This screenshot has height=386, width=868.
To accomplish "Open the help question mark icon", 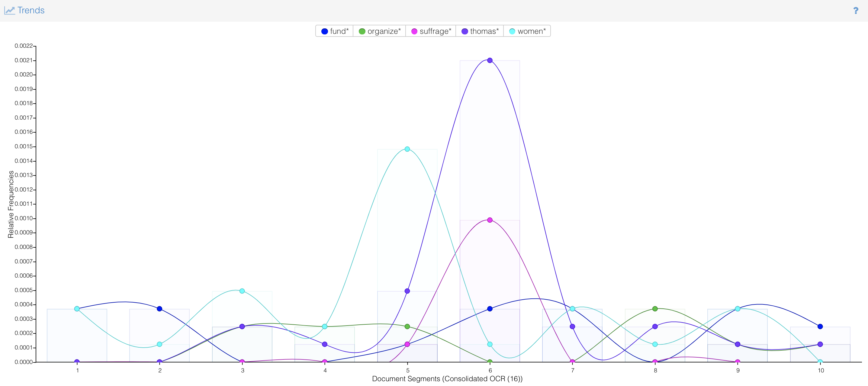I will point(856,11).
